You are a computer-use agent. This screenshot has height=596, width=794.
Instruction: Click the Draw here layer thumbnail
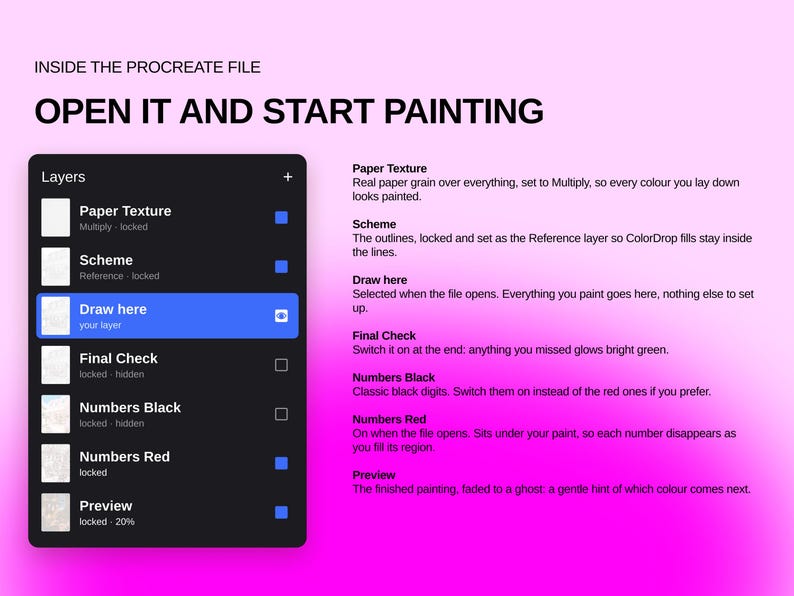point(56,316)
